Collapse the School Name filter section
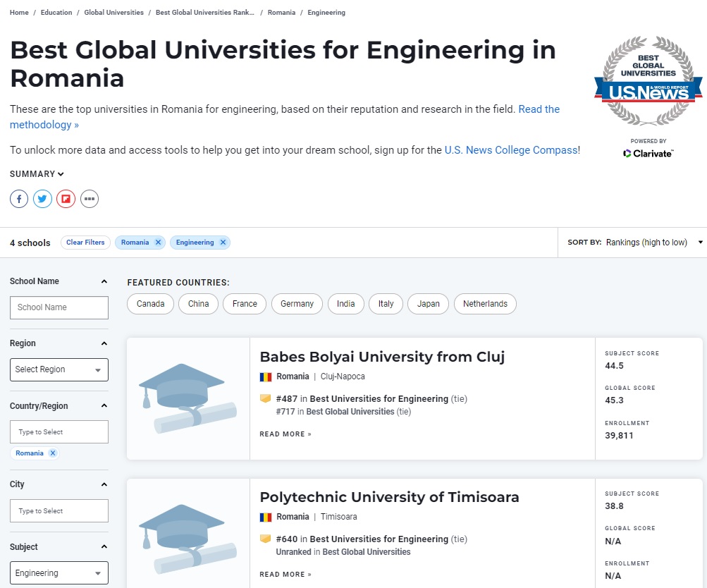Image resolution: width=707 pixels, height=588 pixels. 104,281
